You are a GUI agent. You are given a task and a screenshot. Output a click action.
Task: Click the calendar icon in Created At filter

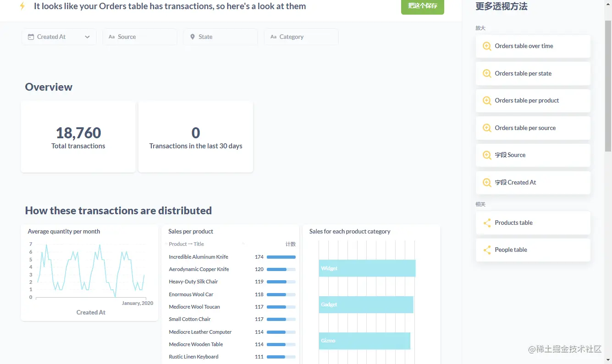coord(31,37)
